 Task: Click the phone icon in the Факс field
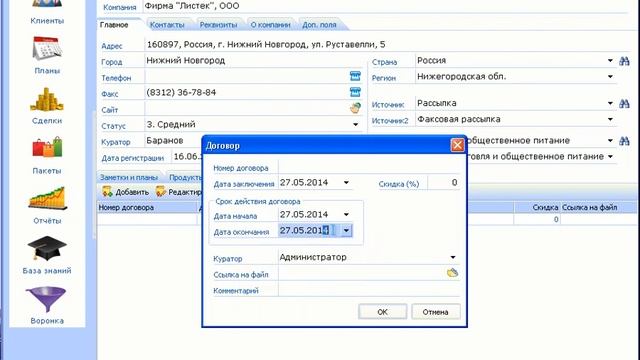point(355,92)
